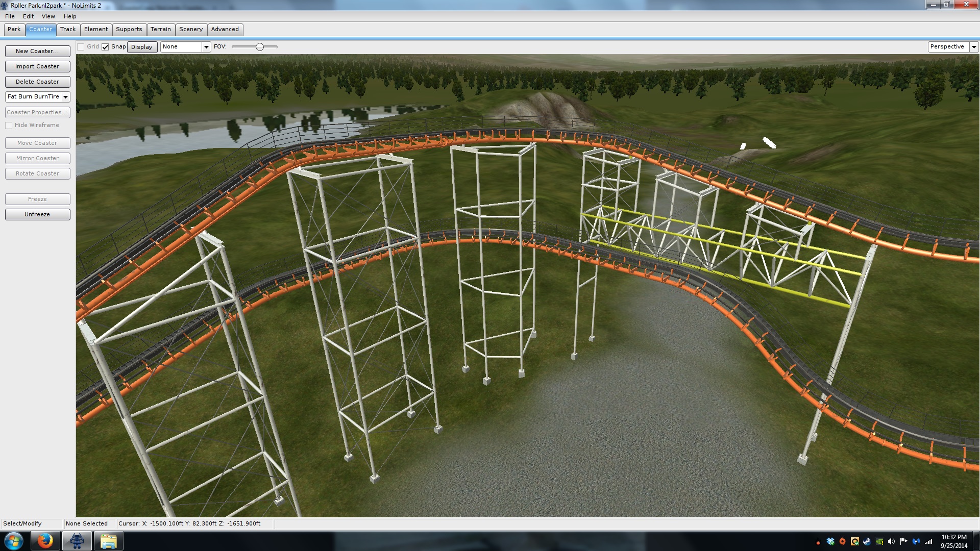Screen dimensions: 980x551
Task: Expand the Fat Burn BurnTire coaster dropdown
Action: point(65,97)
